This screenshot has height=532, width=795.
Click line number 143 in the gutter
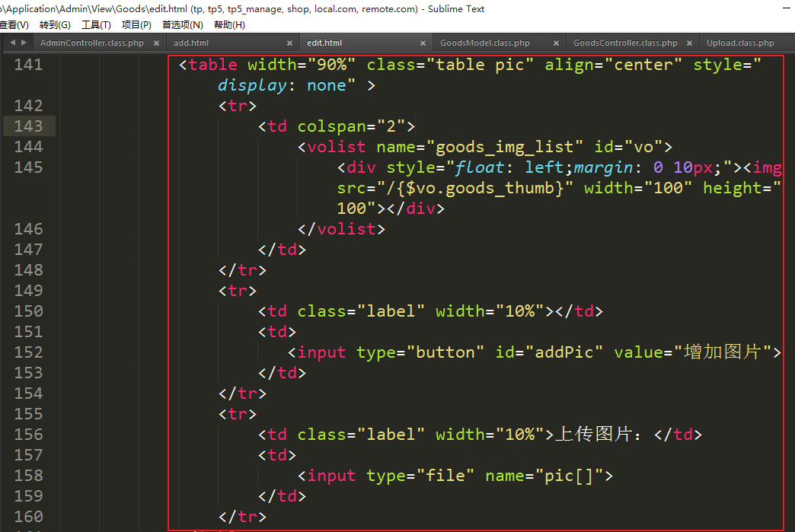[x=28, y=126]
